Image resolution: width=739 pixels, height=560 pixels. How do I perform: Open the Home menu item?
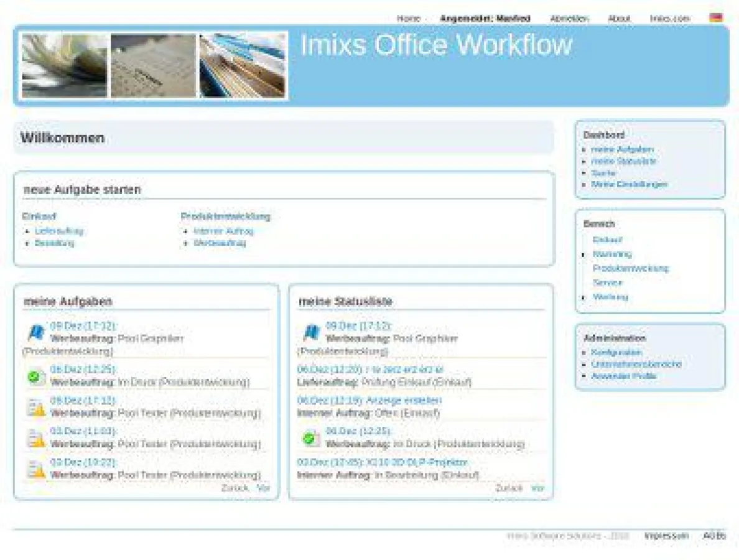click(407, 18)
